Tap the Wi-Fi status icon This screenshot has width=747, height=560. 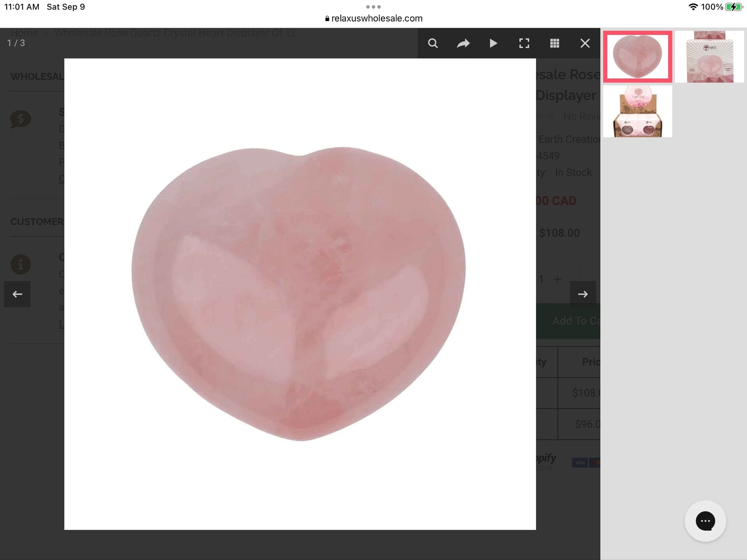[x=693, y=7]
